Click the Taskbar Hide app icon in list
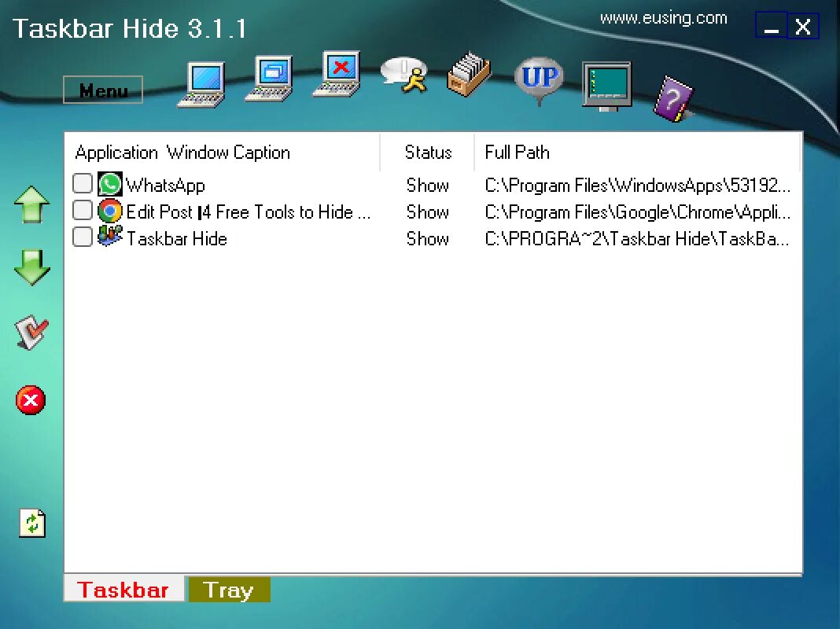 pos(110,236)
